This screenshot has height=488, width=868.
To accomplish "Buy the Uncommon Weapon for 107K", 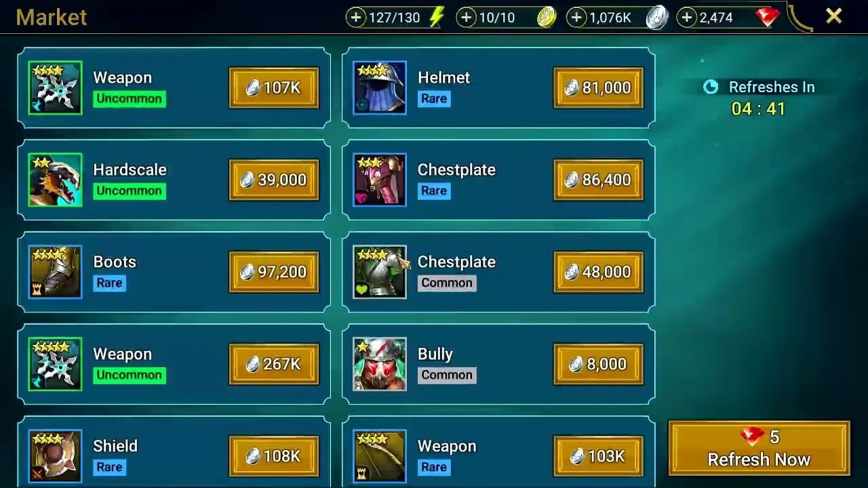I will [274, 87].
